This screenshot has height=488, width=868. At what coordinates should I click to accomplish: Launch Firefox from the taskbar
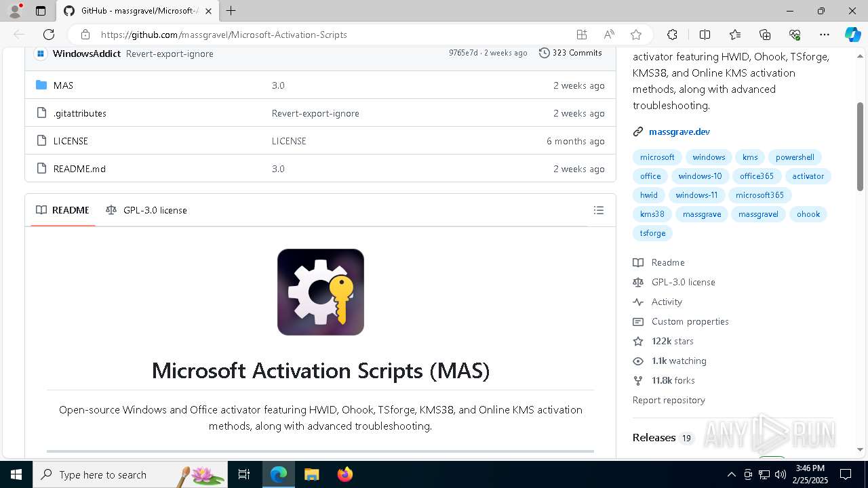pos(345,474)
